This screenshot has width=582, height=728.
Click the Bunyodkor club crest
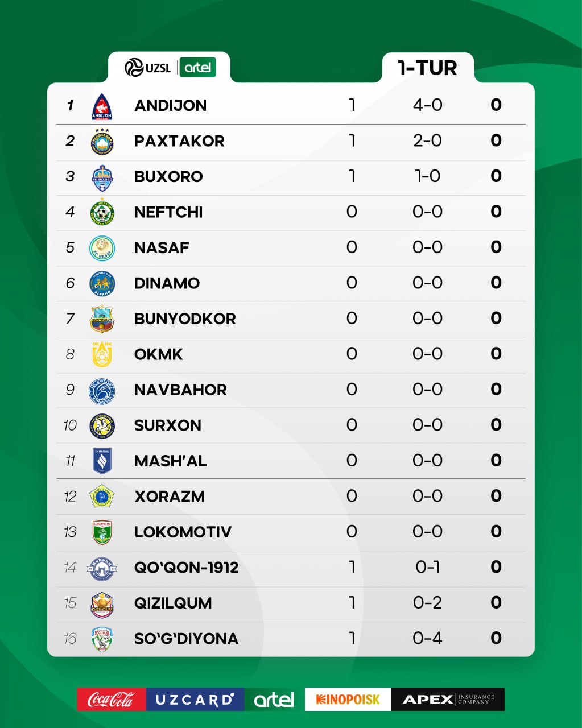(x=102, y=319)
